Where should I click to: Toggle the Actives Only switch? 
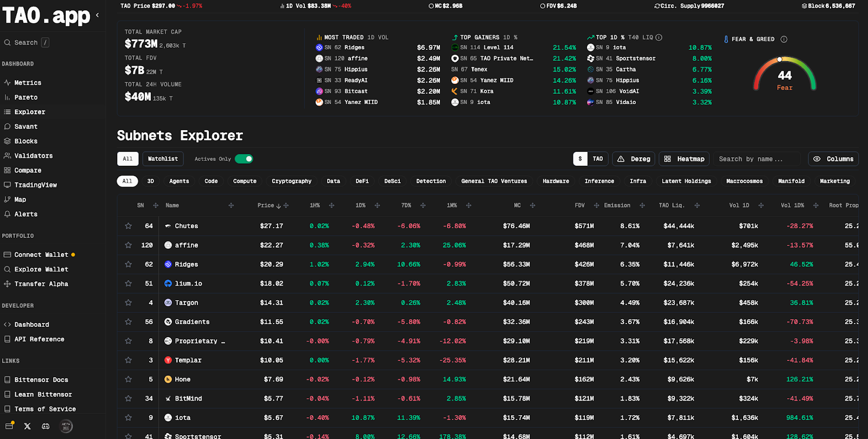click(x=244, y=159)
